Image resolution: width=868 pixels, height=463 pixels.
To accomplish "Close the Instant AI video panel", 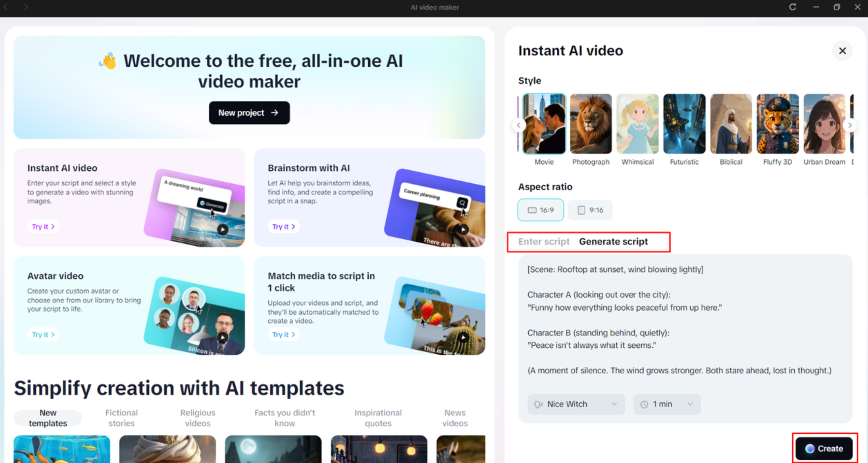I will [x=842, y=50].
